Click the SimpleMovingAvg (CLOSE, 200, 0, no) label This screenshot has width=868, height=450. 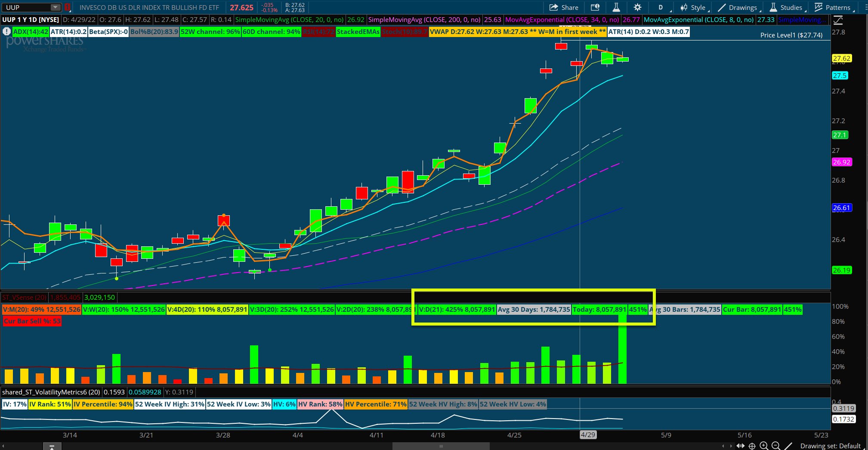[424, 20]
